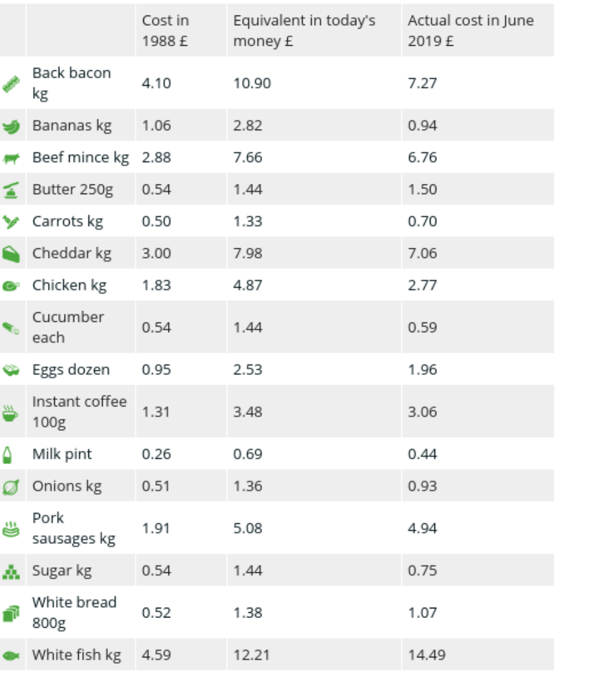The image size is (599, 700).
Task: Click the green bacon icon
Action: coord(11,84)
